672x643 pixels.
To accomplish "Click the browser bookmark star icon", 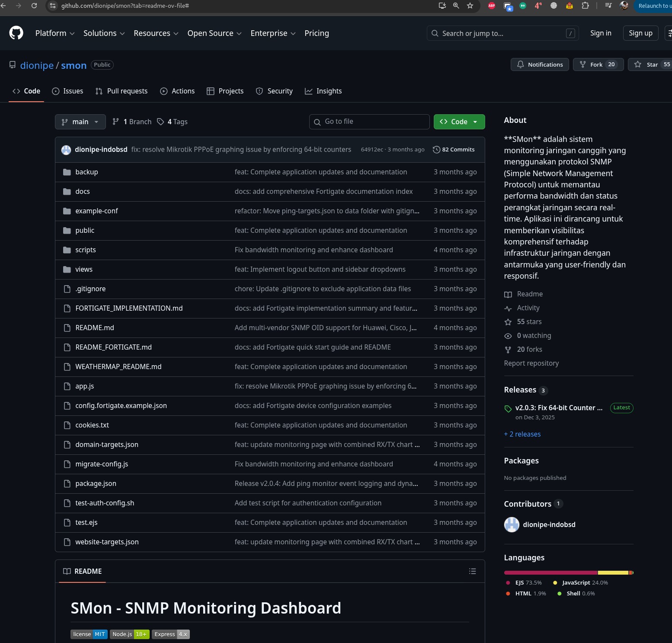I will coord(470,6).
